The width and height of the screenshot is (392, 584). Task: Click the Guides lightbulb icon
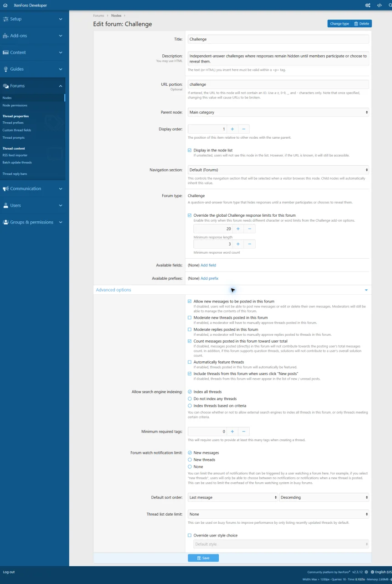click(x=6, y=69)
